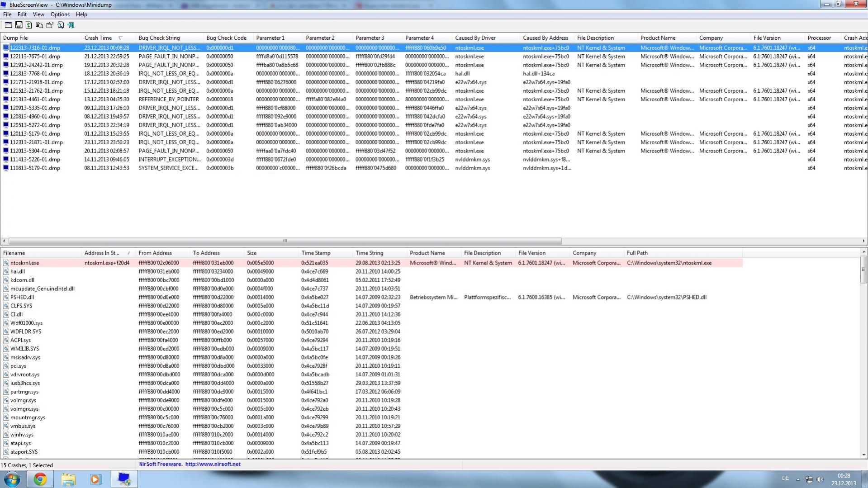This screenshot has width=868, height=488.
Task: Click the Find magnifier toolbar icon
Action: pyautogui.click(x=60, y=25)
